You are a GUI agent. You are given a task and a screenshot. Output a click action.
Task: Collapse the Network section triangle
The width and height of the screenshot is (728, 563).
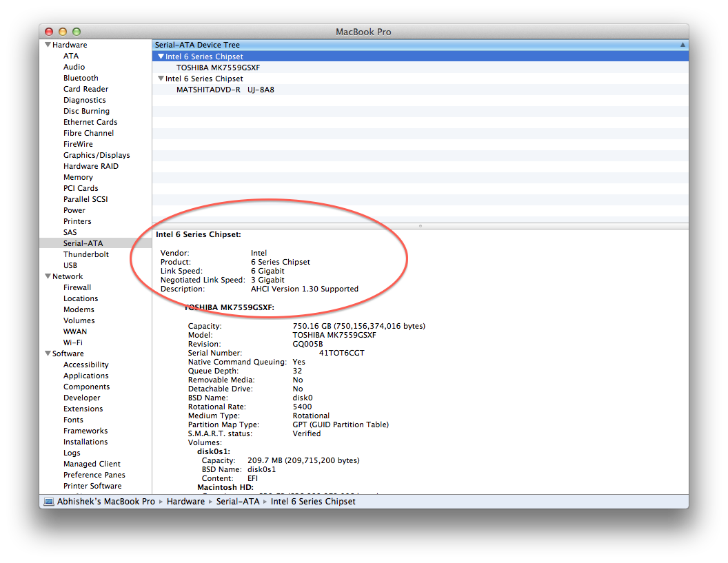click(x=48, y=276)
